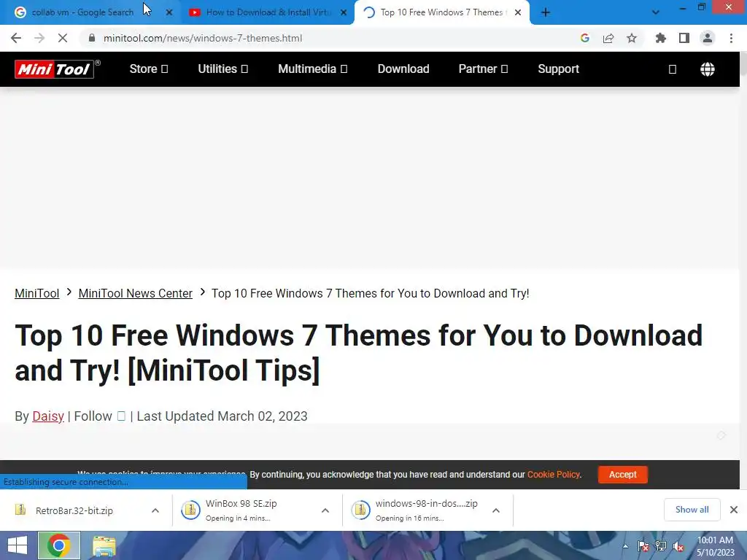Open the tab search dropdown arrow
The height and width of the screenshot is (560, 747).
(x=656, y=12)
